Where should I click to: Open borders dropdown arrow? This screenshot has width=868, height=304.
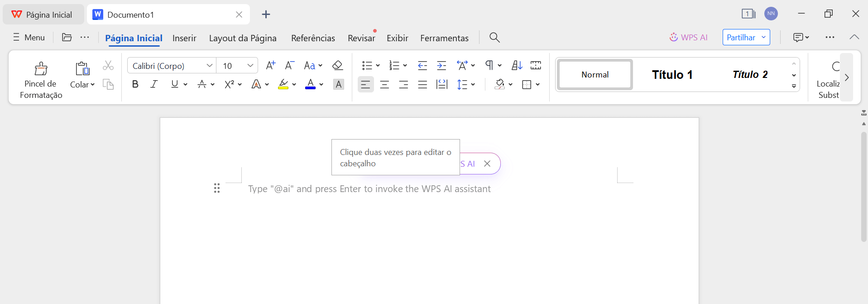point(538,84)
